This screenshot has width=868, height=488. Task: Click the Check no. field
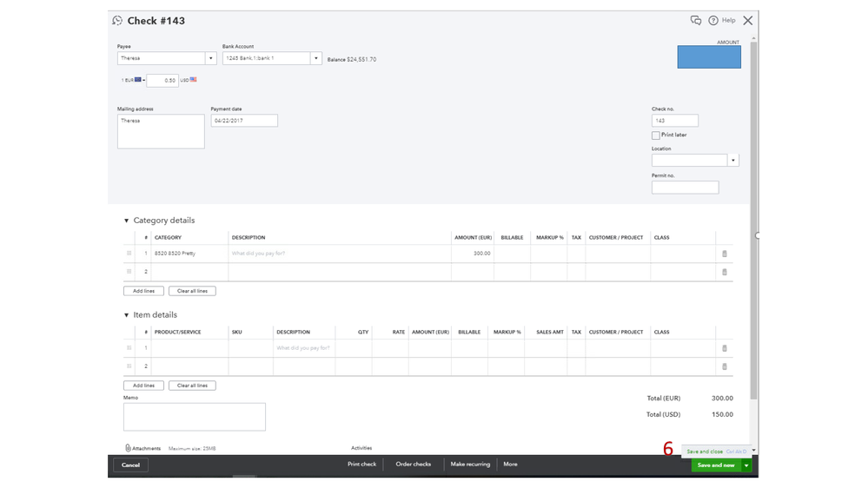click(x=675, y=121)
